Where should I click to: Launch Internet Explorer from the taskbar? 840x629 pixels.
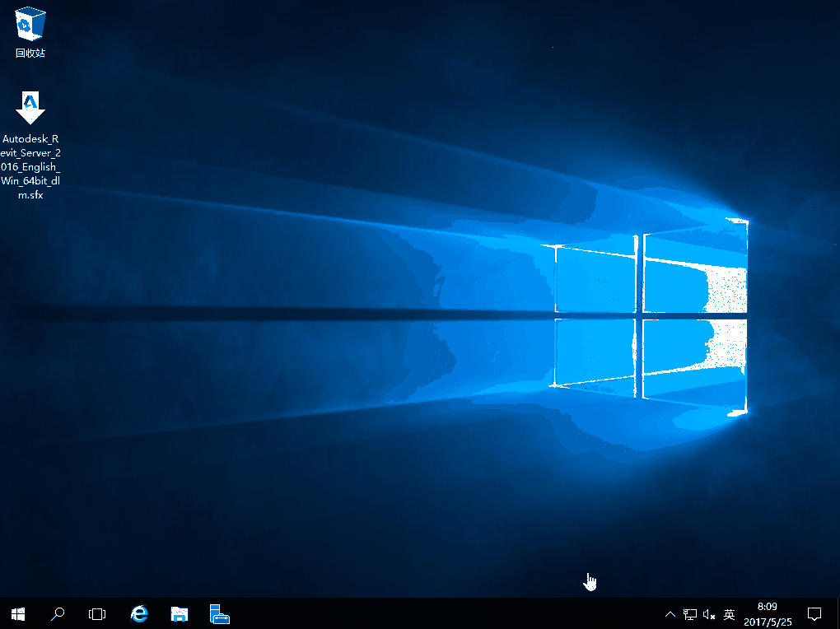140,613
